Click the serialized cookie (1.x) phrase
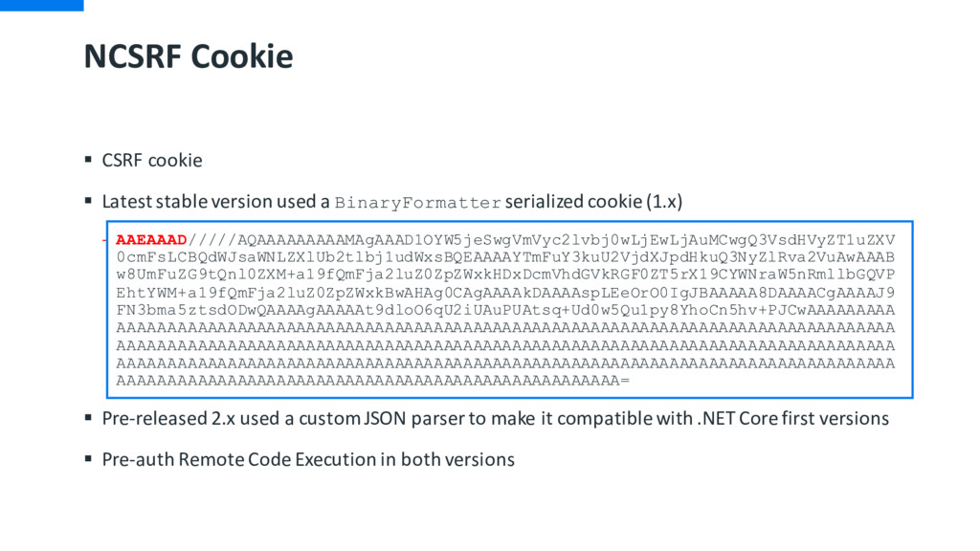Viewport: 980px width, 551px height. pyautogui.click(x=593, y=201)
